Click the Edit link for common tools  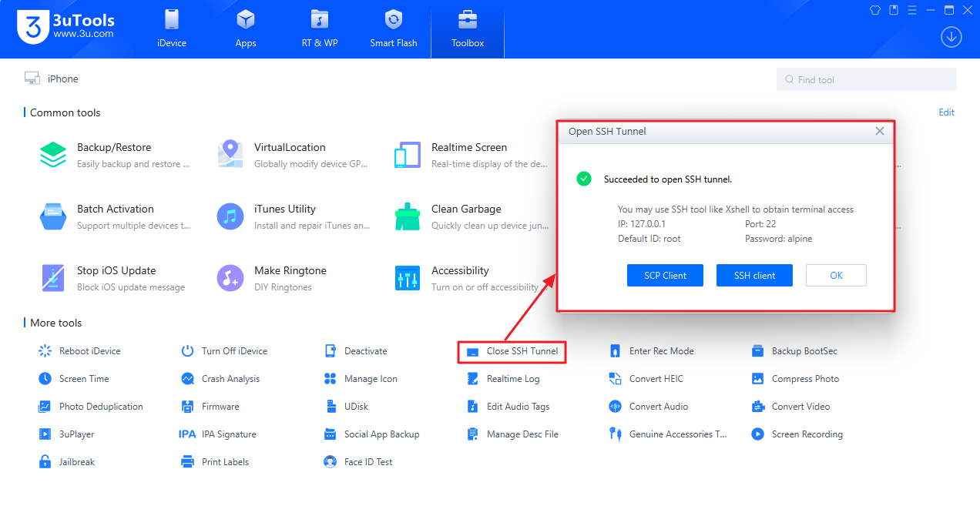tap(946, 112)
